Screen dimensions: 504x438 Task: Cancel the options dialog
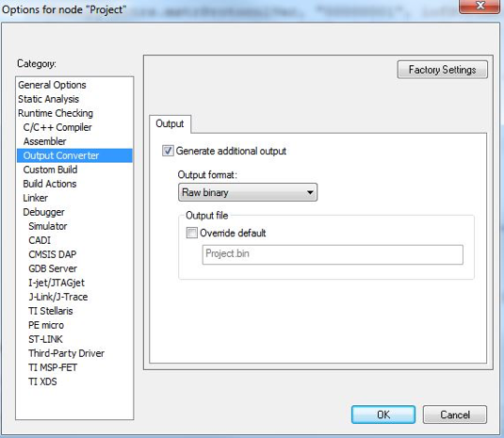click(x=455, y=414)
